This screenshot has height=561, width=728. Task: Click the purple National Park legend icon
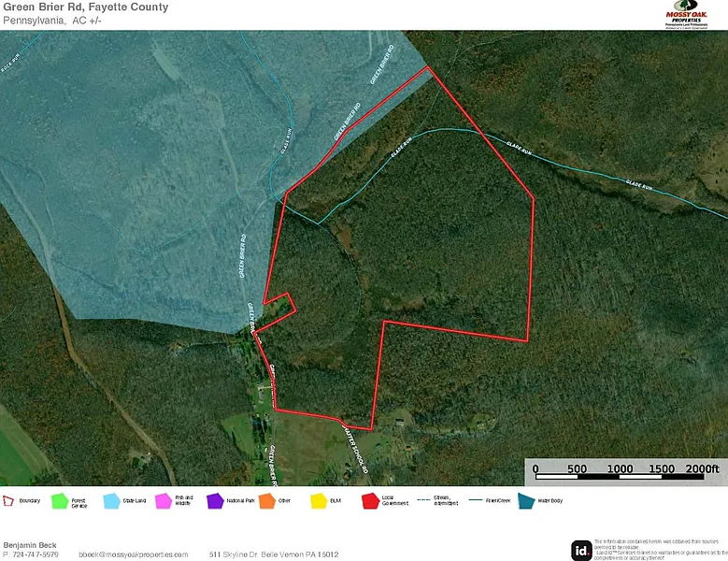(216, 500)
